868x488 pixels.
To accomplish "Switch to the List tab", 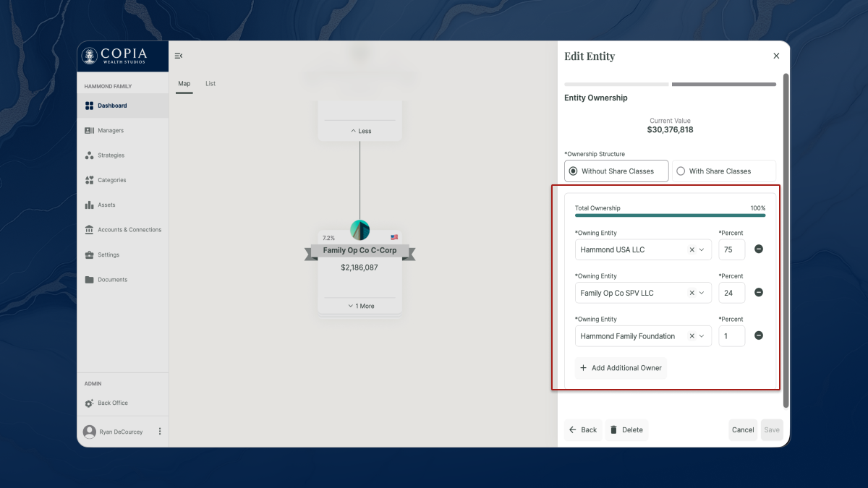I will 210,84.
